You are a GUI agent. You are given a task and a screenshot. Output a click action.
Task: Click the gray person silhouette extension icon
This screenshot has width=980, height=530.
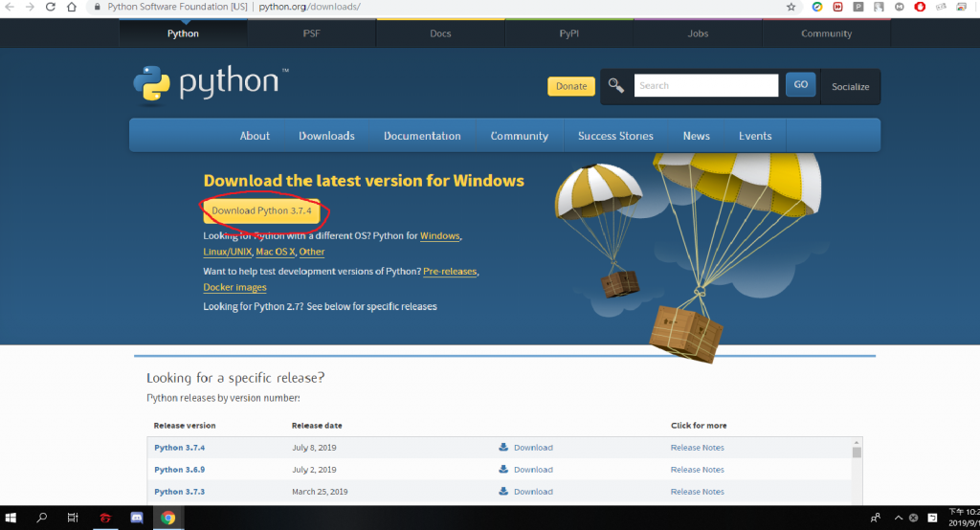pyautogui.click(x=879, y=7)
